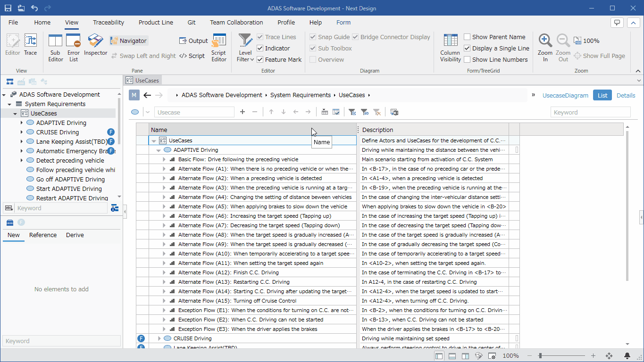644x362 pixels.
Task: Click the zoom-out minus in status bar
Action: pyautogui.click(x=530, y=356)
